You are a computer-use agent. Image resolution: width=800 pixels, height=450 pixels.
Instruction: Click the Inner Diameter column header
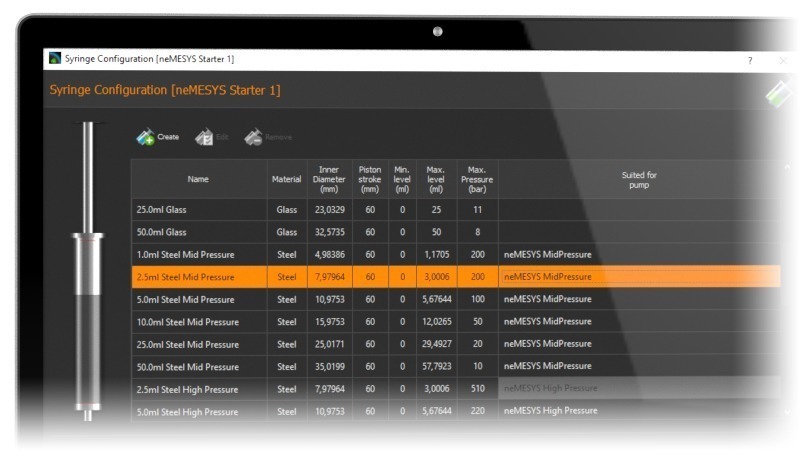click(329, 179)
